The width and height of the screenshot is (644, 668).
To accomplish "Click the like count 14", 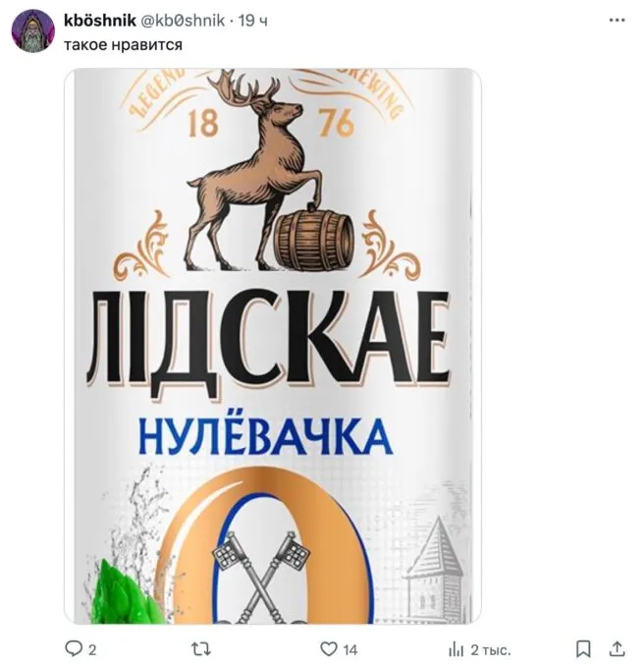I will 350,649.
